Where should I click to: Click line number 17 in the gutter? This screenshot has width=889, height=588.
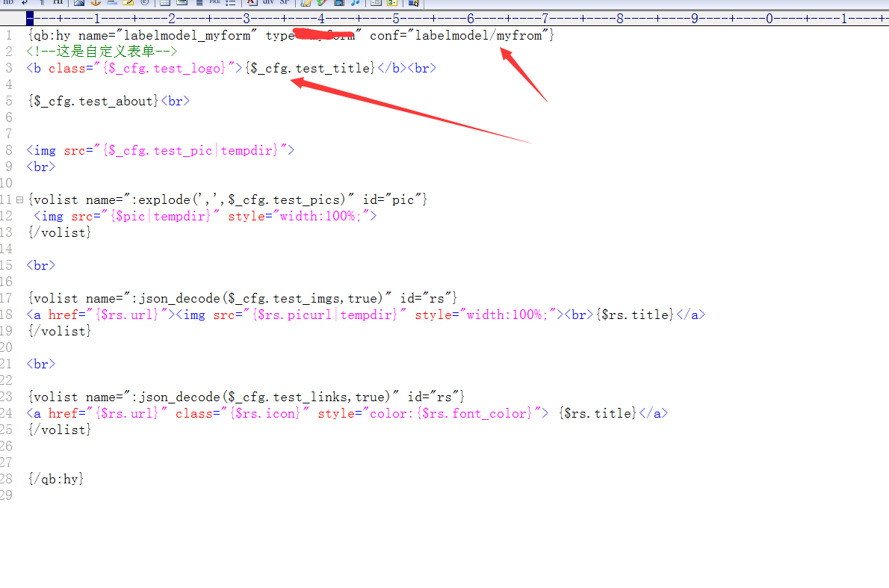[x=7, y=298]
